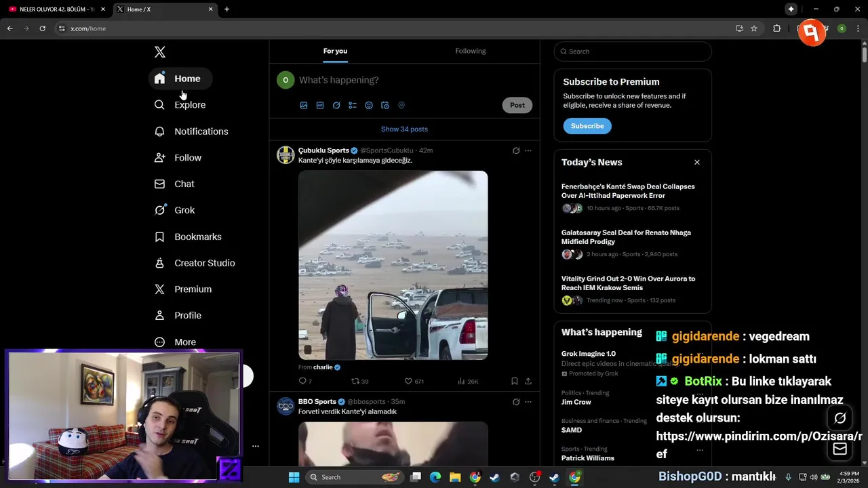Open more options on BBO Sports post
The image size is (868, 488).
(528, 402)
